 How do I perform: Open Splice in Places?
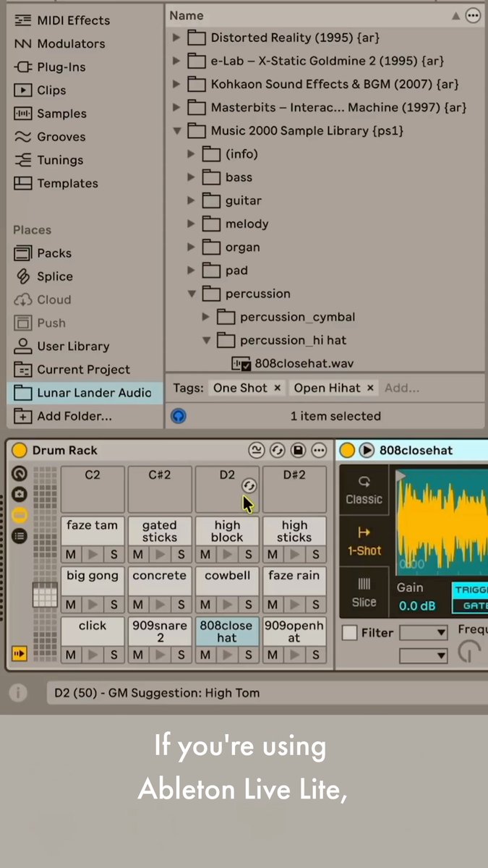click(x=44, y=276)
